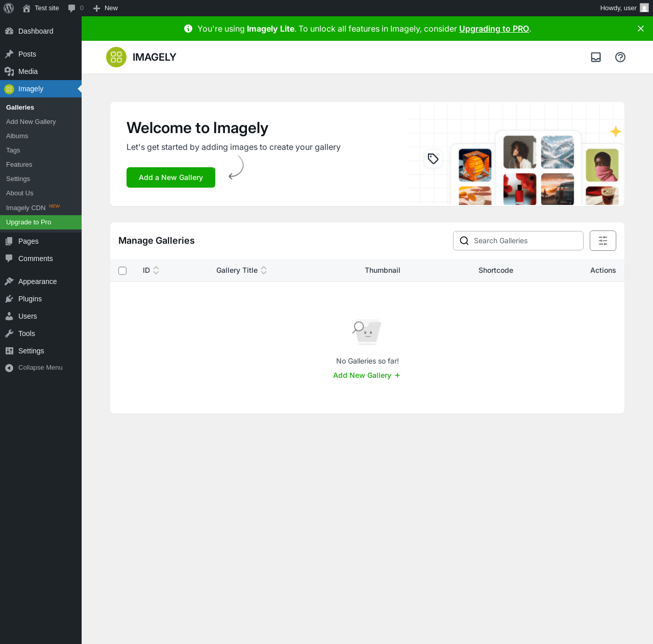Click the Thumbnail column header
This screenshot has width=653, height=644.
(383, 270)
